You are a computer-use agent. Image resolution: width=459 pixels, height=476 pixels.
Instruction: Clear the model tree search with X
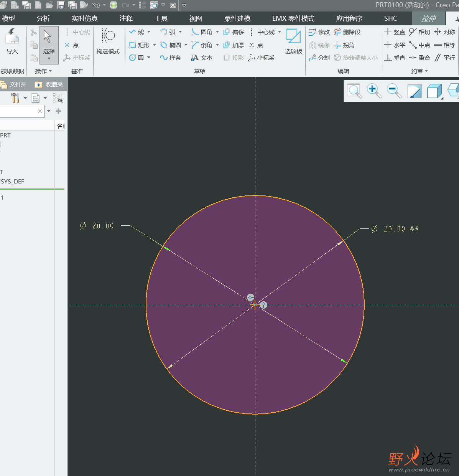pos(40,111)
